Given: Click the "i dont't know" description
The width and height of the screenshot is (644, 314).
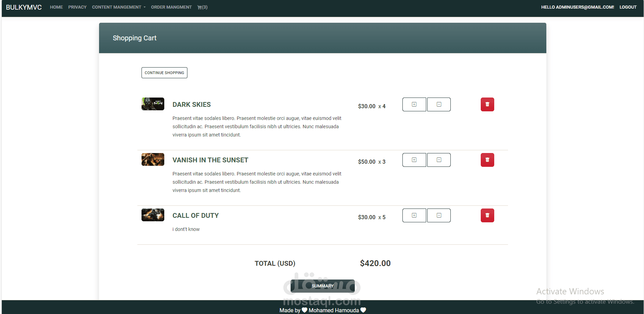Looking at the screenshot, I should (186, 229).
